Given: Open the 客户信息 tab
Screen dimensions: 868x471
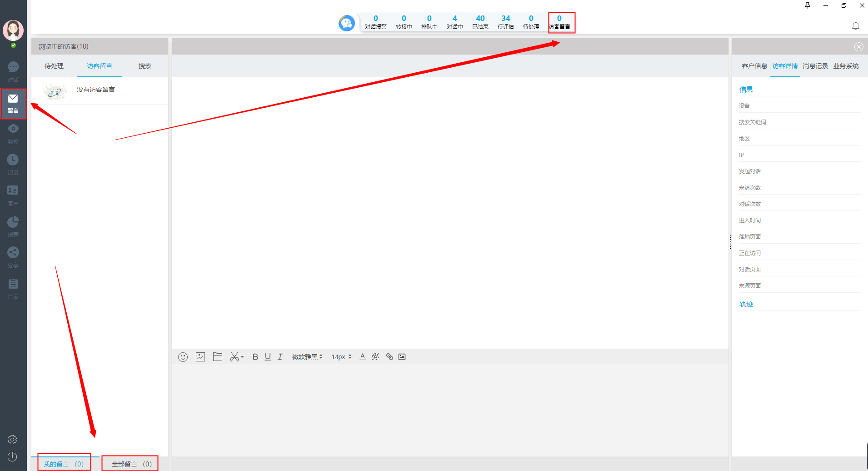Looking at the screenshot, I should click(x=754, y=66).
